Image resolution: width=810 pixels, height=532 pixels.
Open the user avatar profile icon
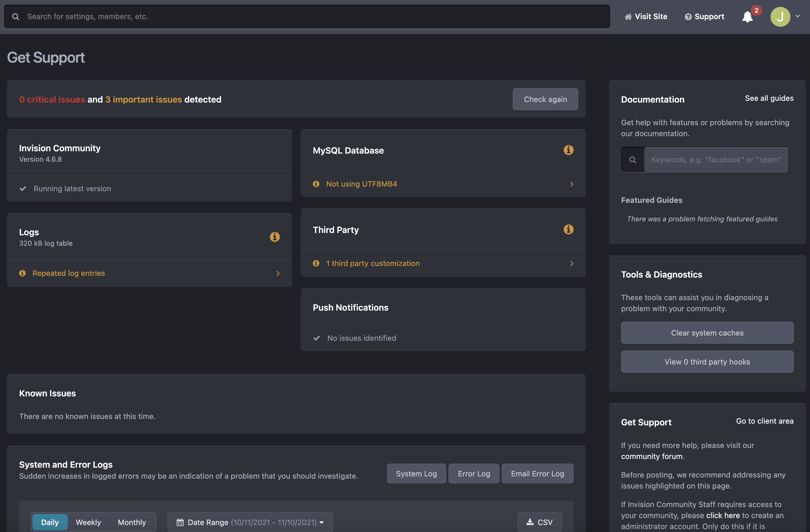(x=781, y=16)
